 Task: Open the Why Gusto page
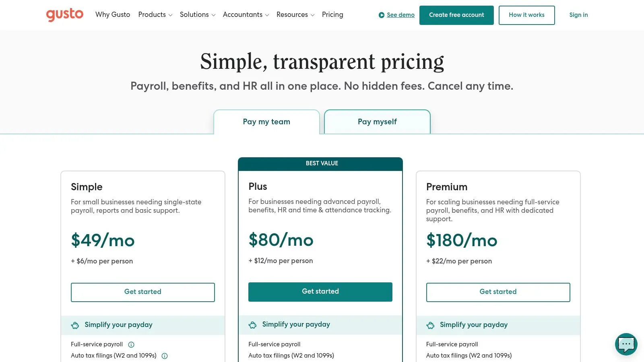pos(113,14)
